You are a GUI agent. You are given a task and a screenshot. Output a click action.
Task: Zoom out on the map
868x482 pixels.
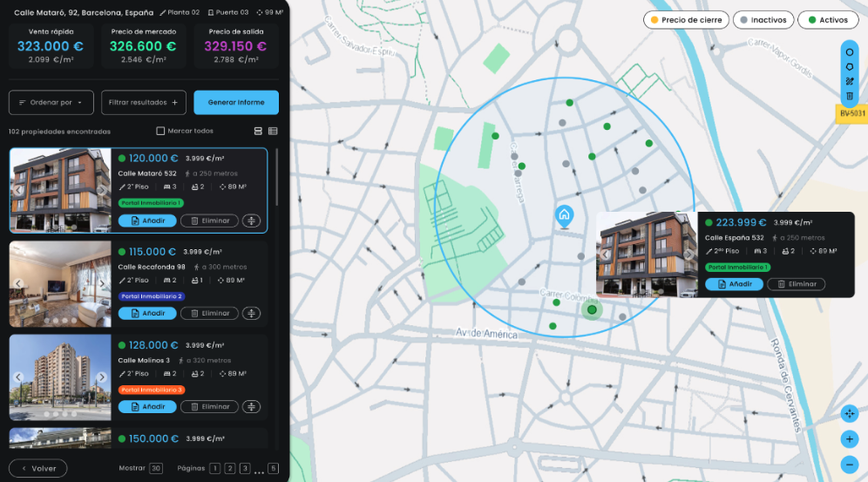point(850,465)
